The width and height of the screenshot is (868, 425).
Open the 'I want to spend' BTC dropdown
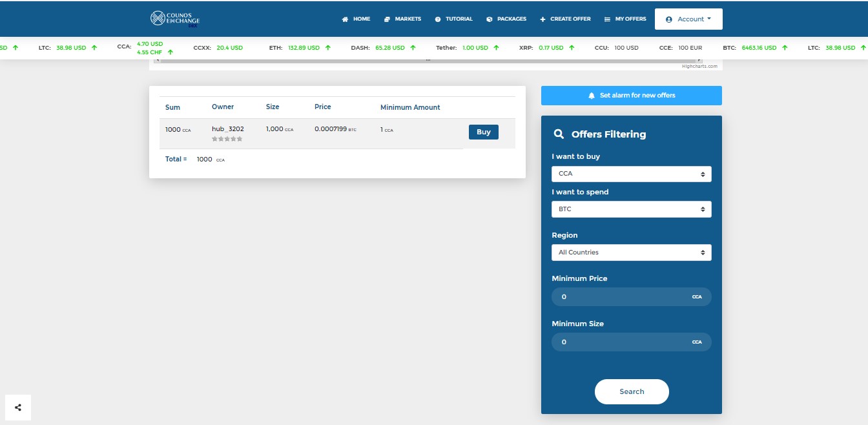[x=632, y=209]
